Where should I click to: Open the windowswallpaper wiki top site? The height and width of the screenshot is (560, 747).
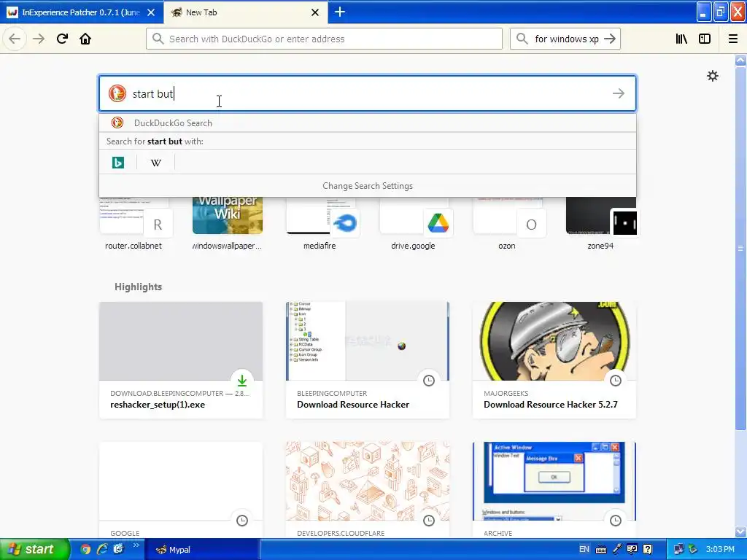pos(227,224)
